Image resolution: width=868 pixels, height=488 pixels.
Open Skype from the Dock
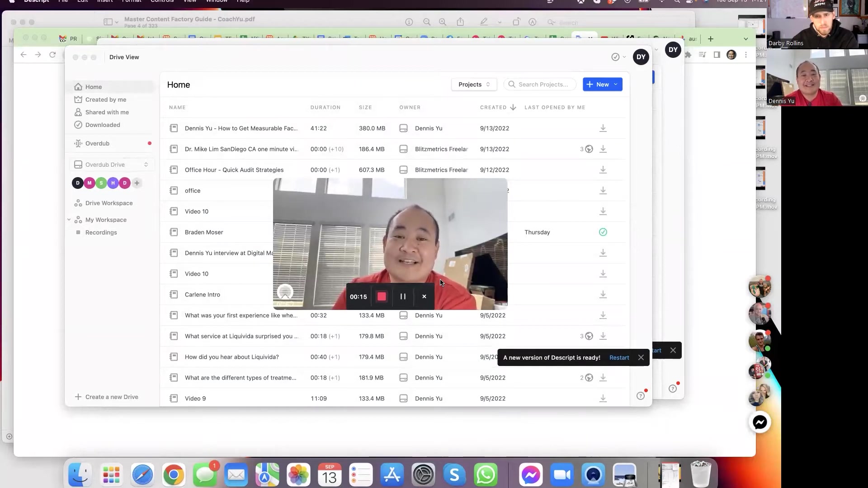click(x=454, y=475)
